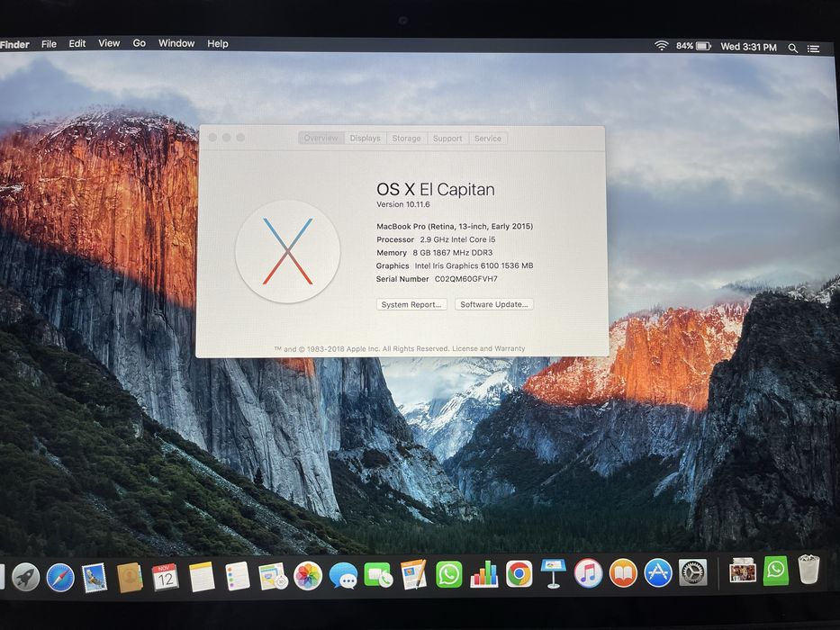
Task: Click the OS X El Capitan title
Action: [x=436, y=189]
